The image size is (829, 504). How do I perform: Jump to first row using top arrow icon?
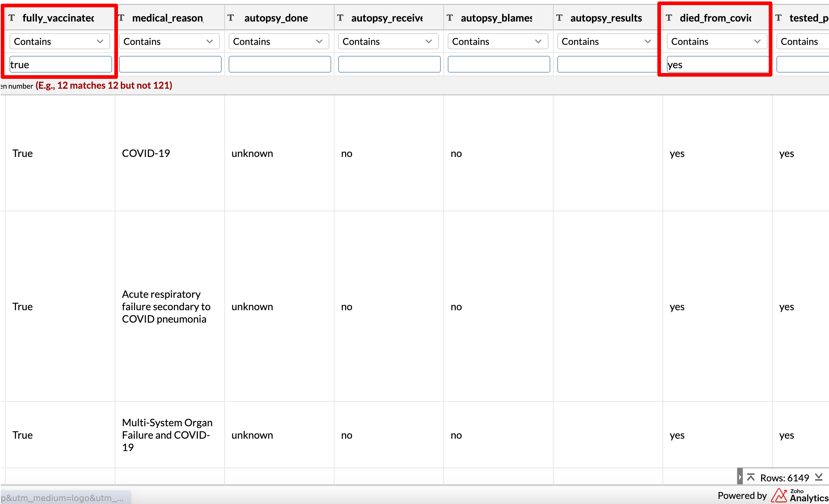point(750,477)
